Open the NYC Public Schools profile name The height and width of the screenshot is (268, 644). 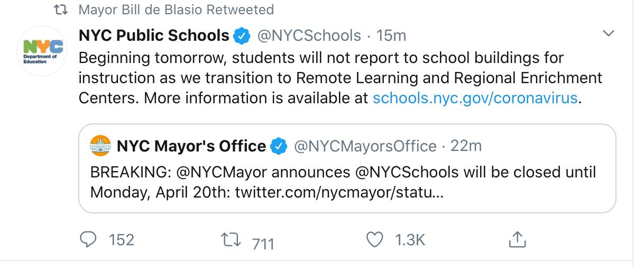click(153, 35)
